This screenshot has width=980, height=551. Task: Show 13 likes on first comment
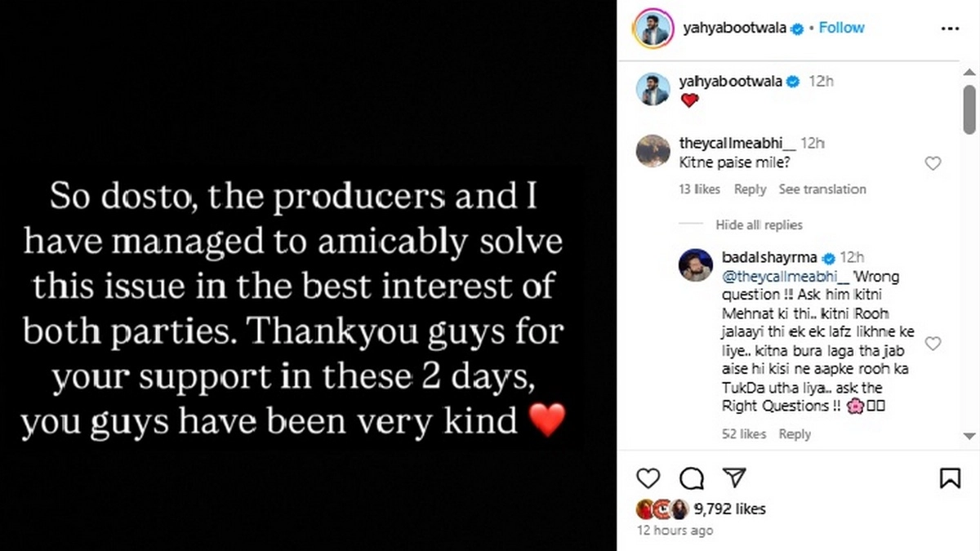pos(700,189)
